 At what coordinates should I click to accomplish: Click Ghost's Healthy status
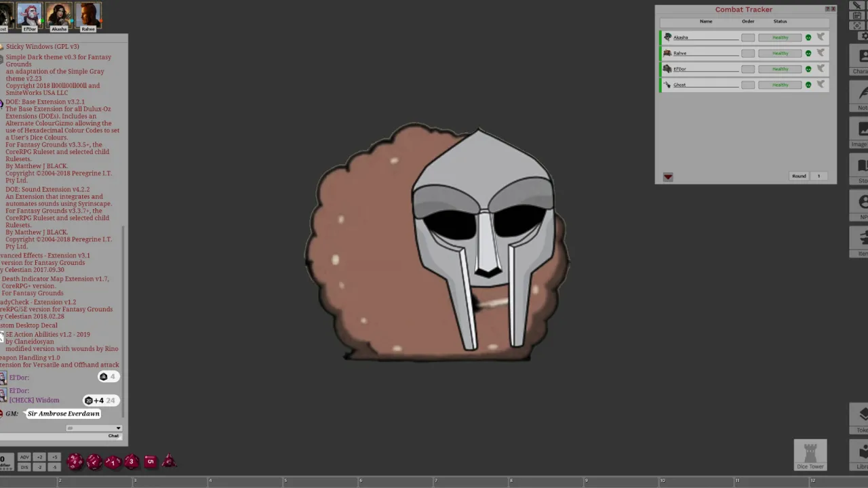[x=780, y=85]
